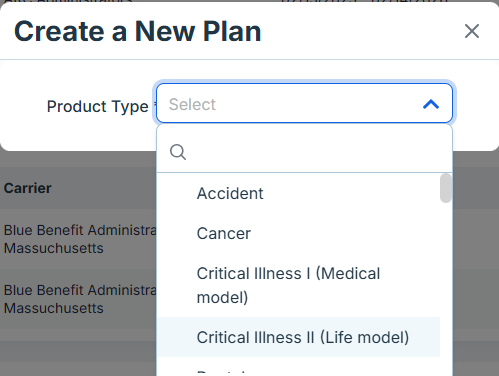Image resolution: width=499 pixels, height=376 pixels.
Task: Click the blank dialog area beneath Product Type label
Action: (78, 135)
